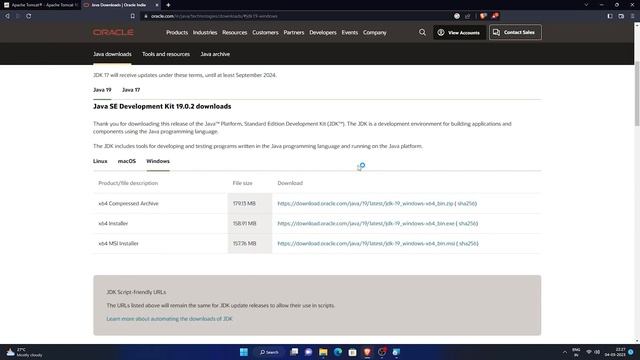This screenshot has width=640, height=360.
Task: Select the Java 19 tab
Action: click(x=102, y=90)
